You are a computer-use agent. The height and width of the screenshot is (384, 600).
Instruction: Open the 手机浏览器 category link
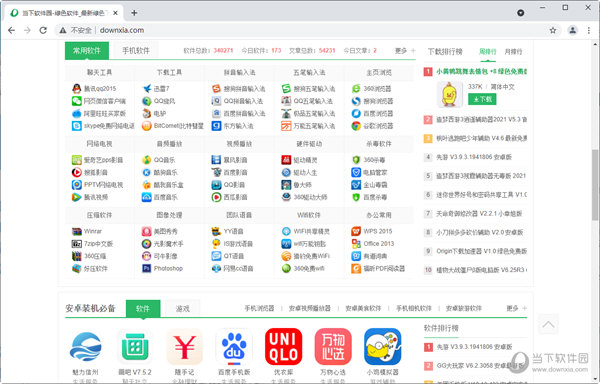click(259, 308)
